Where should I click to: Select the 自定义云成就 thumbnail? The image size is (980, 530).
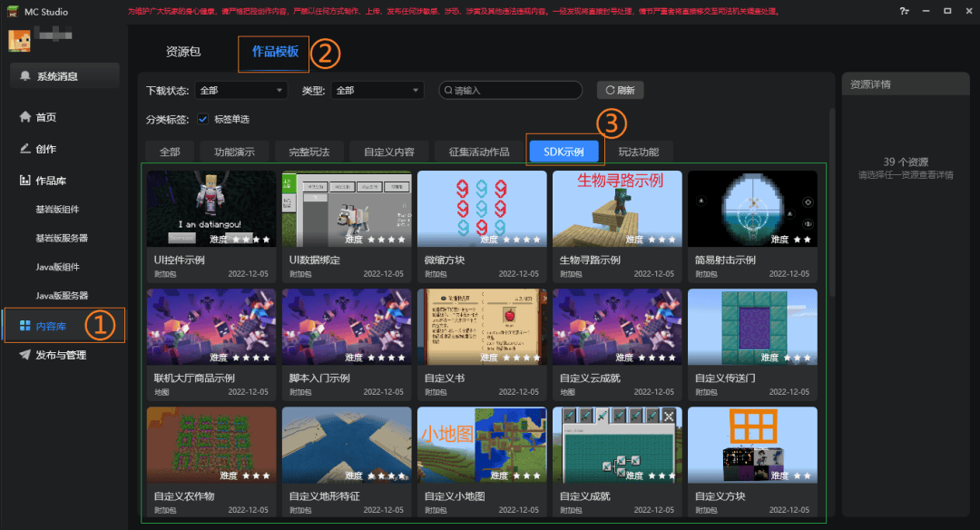point(617,327)
